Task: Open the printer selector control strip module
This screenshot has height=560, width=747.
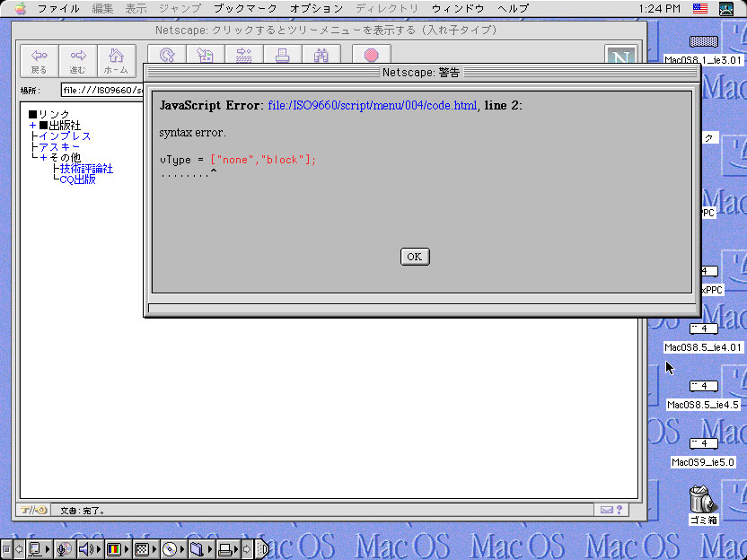Action: tap(228, 549)
